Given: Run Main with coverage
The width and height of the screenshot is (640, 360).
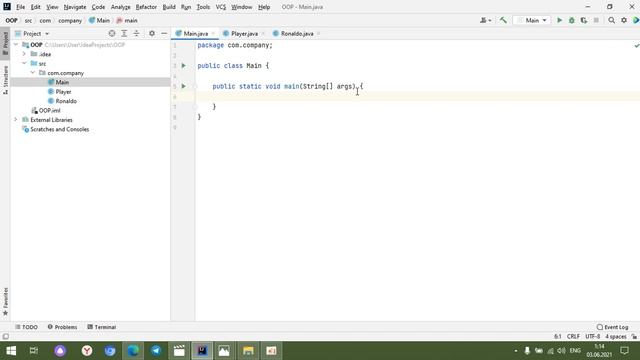Looking at the screenshot, I should pyautogui.click(x=584, y=20).
